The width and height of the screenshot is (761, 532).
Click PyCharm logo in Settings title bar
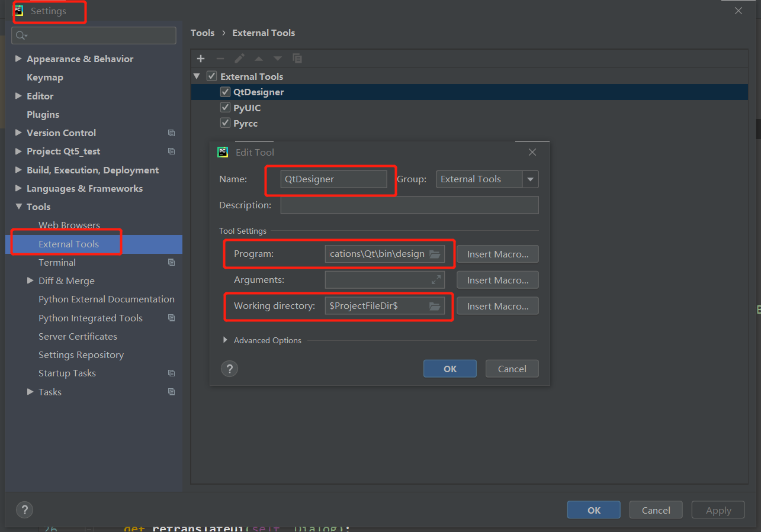point(19,11)
